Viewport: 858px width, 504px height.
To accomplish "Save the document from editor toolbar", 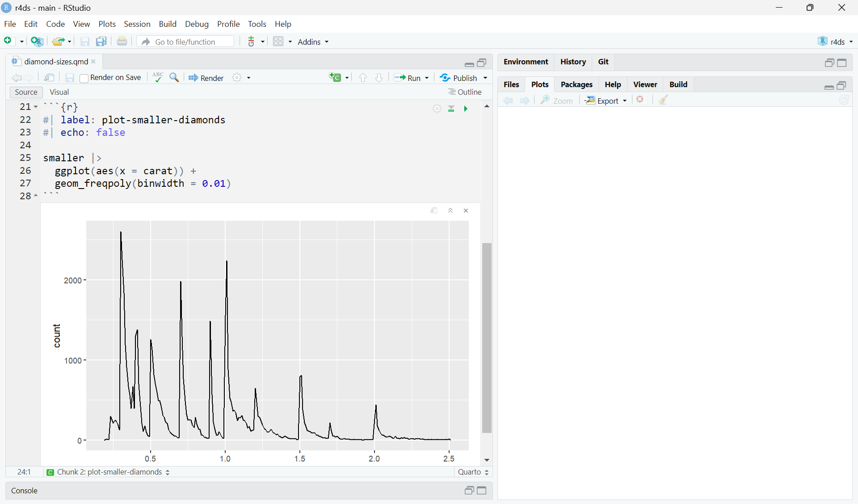I will tap(70, 78).
